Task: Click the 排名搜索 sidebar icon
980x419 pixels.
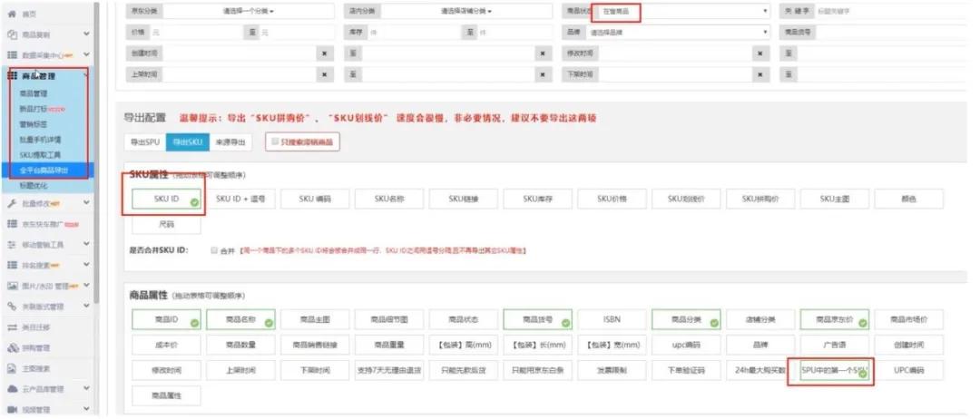Action: [x=11, y=265]
